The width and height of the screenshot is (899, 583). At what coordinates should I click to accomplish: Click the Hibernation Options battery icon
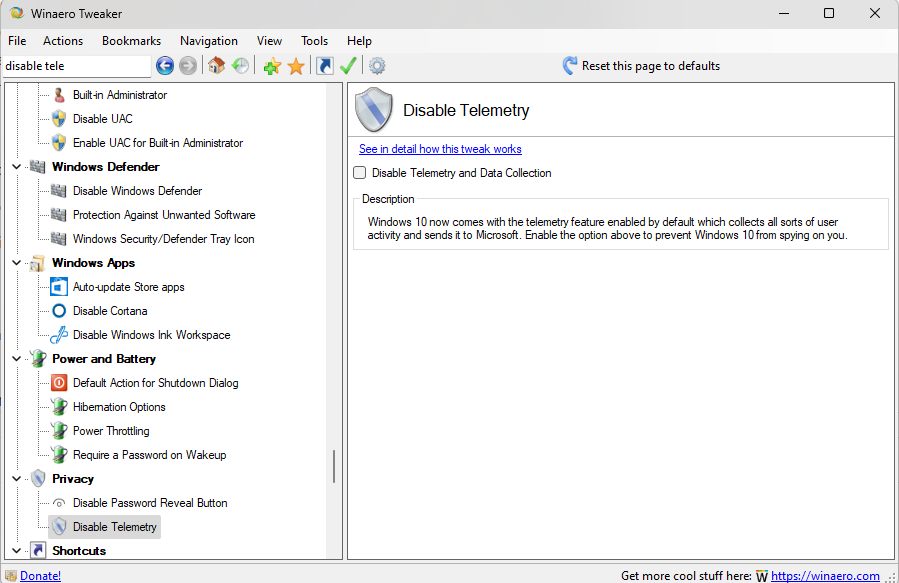59,407
